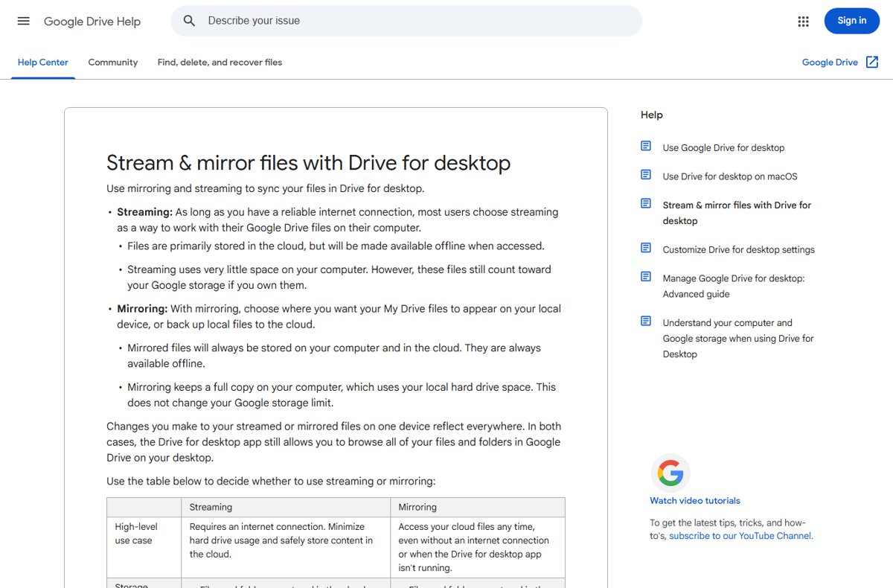Open the hamburger main menu
Viewport: 893px width, 588px height.
24,21
